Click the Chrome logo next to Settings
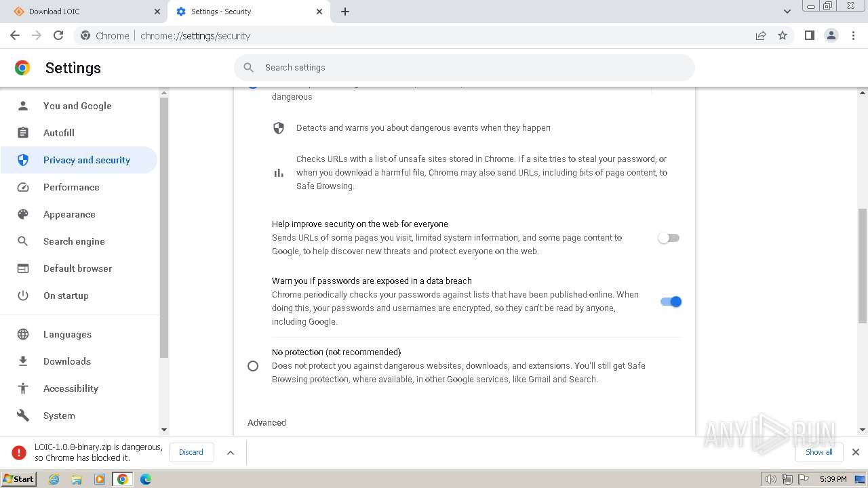868x488 pixels. point(22,68)
